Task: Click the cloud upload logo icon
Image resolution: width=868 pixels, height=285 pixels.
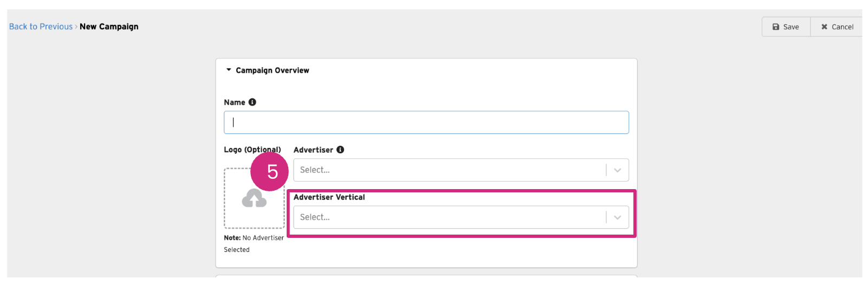Action: pos(254,199)
